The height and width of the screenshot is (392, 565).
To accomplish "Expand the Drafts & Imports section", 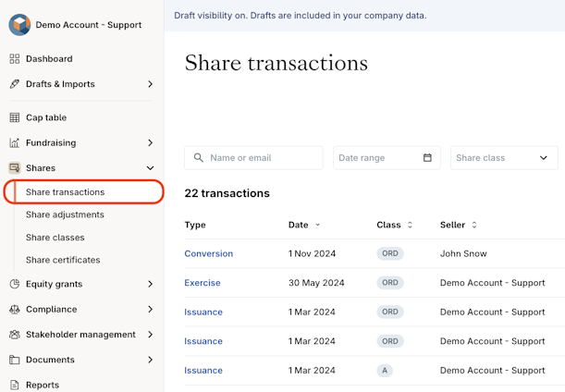I will tap(150, 84).
